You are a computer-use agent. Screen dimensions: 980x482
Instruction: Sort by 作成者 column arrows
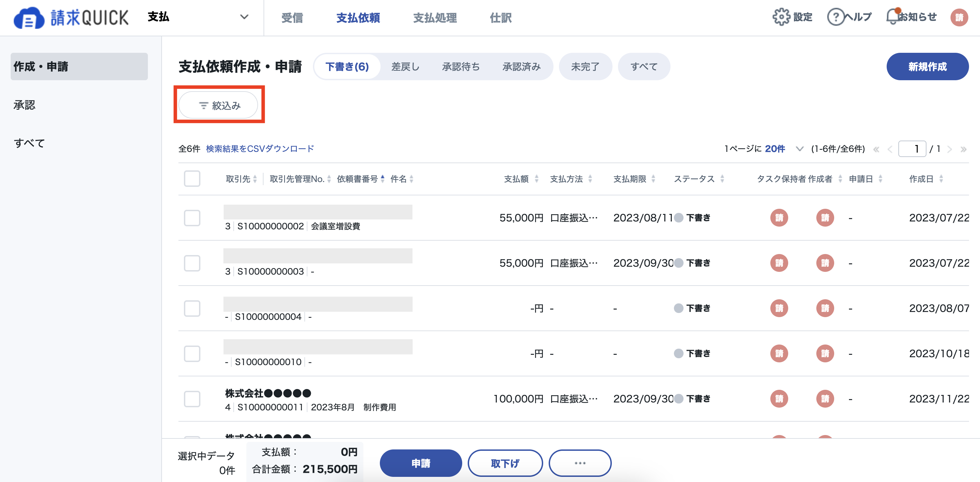840,179
